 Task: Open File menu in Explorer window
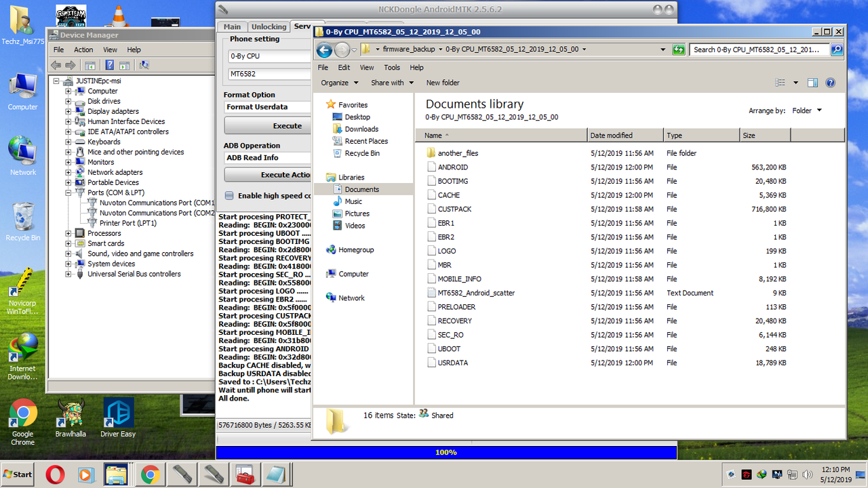tap(323, 68)
